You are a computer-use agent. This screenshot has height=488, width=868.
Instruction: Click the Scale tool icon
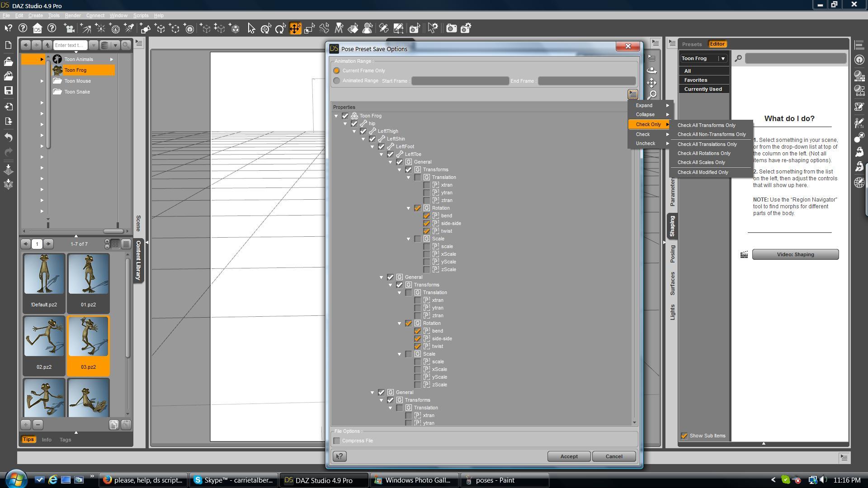(x=310, y=28)
